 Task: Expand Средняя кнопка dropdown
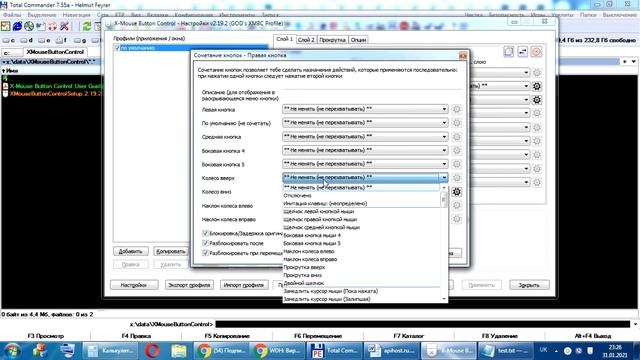point(444,136)
